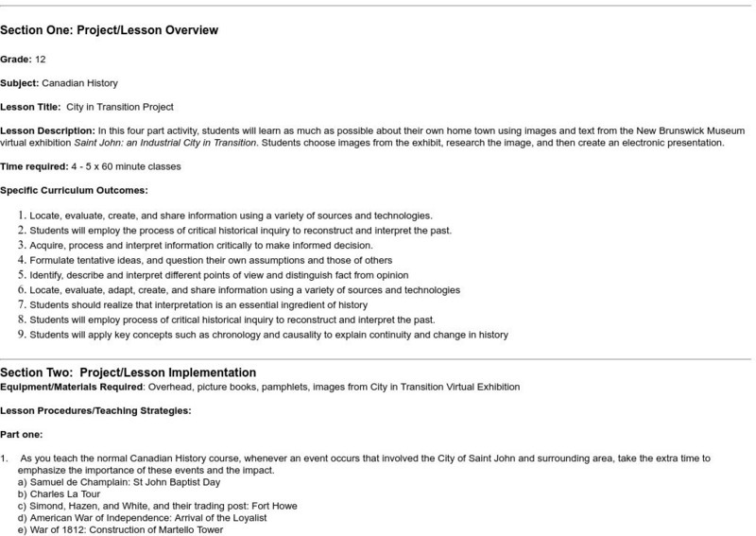The height and width of the screenshot is (536, 756).
Task: Click the Section One: Project/Lesson Overview heading
Action: (110, 31)
